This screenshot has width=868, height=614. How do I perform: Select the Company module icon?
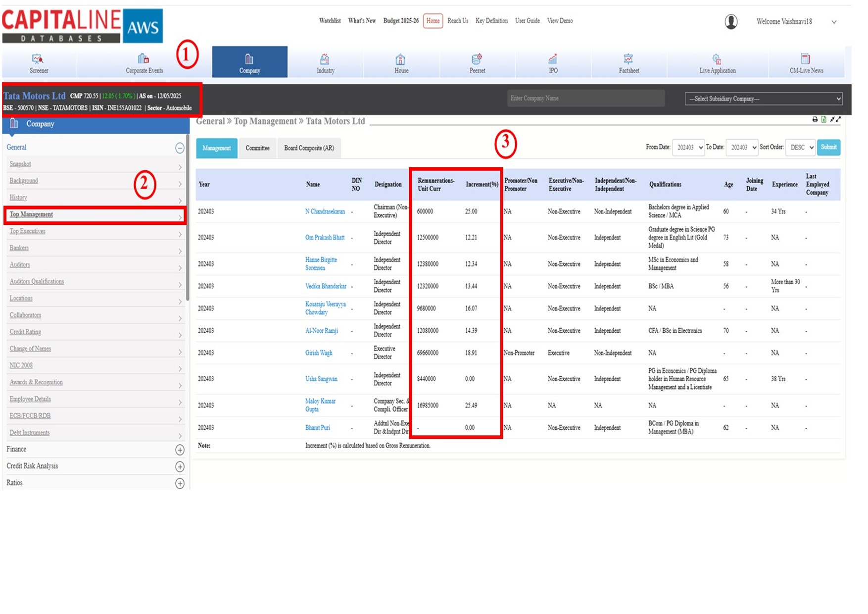(x=249, y=59)
